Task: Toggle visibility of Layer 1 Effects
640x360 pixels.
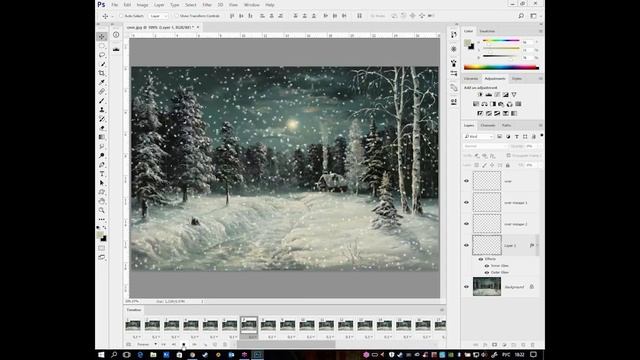Action: pos(481,259)
